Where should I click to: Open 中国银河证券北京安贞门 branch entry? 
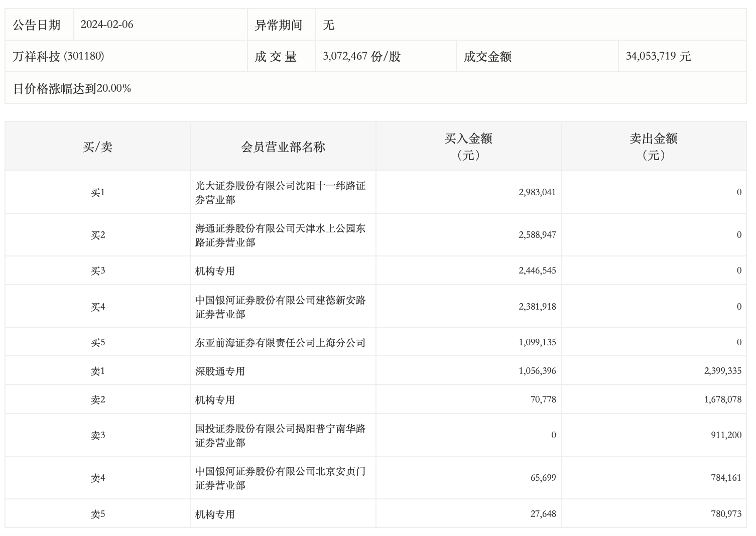tap(280, 478)
